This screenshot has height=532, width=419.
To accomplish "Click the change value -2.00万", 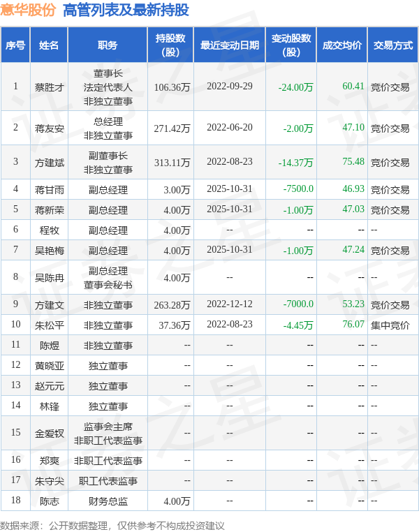I will point(298,128).
